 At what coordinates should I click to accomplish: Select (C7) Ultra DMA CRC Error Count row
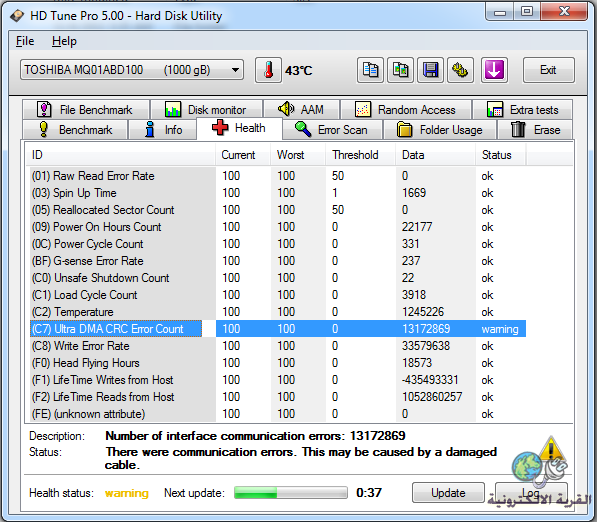pyautogui.click(x=278, y=329)
